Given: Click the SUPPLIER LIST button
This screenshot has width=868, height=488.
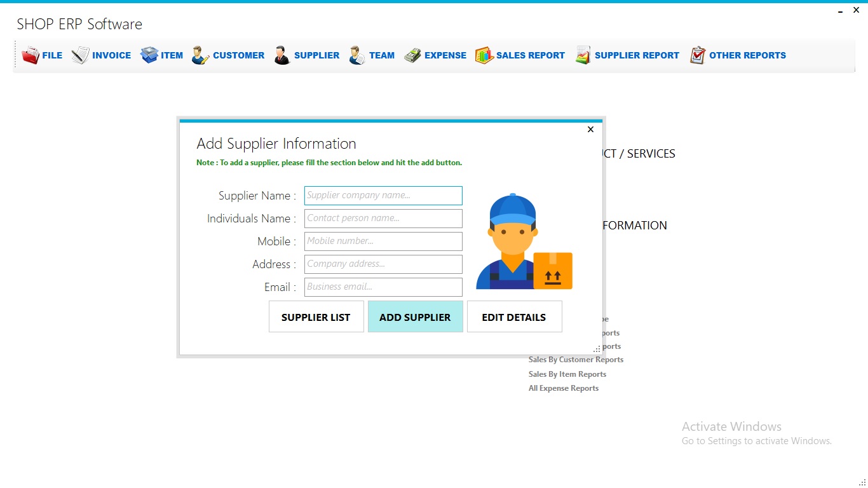Looking at the screenshot, I should coord(316,316).
